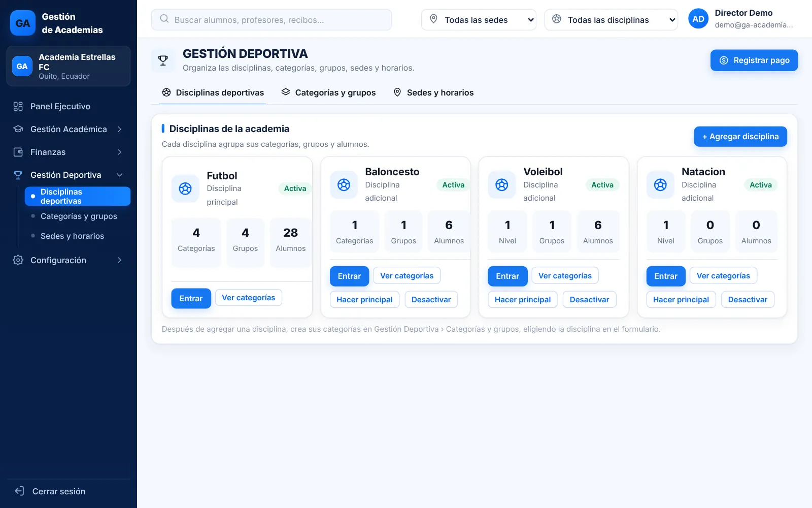Click the Academia Estrellas FC badge icon
The height and width of the screenshot is (508, 812).
pos(22,66)
